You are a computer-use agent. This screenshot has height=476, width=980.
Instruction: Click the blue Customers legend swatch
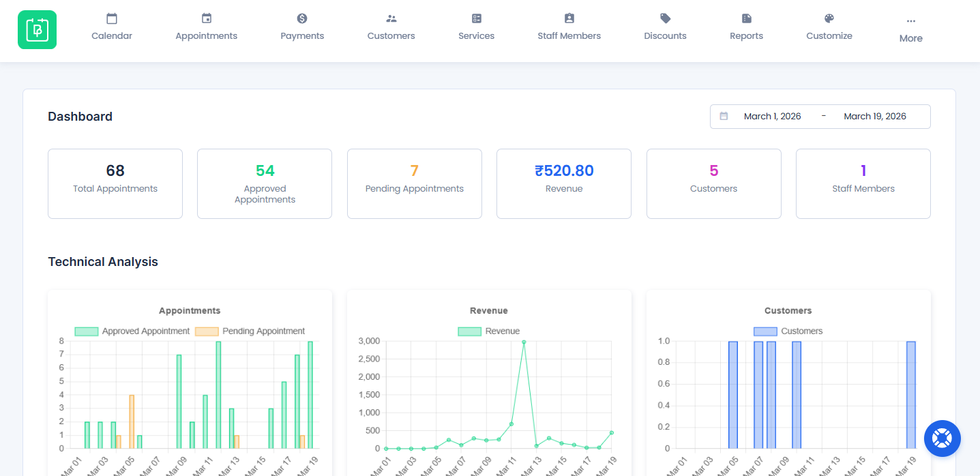click(x=764, y=331)
